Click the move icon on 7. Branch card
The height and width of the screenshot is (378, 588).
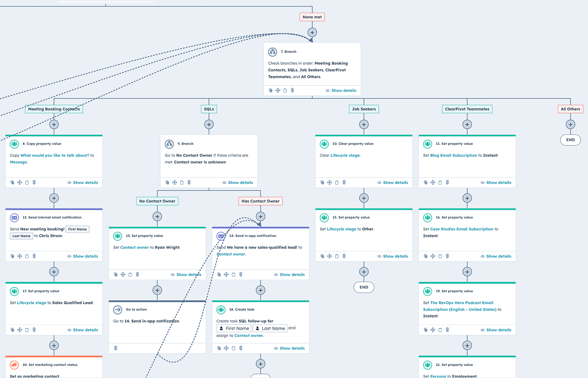(278, 90)
